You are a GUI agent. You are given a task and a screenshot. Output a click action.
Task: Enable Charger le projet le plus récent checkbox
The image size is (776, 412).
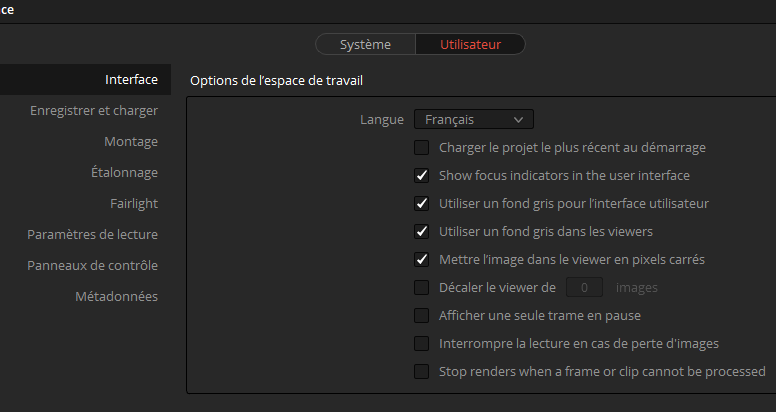coord(422,148)
